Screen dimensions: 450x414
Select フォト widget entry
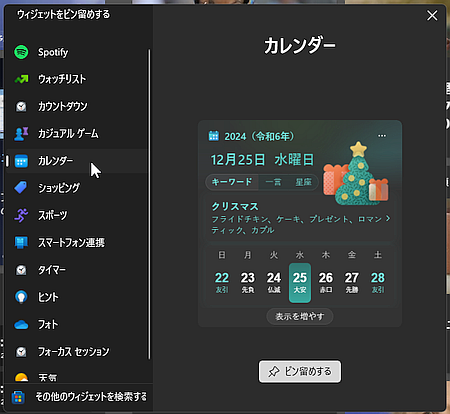[77, 324]
